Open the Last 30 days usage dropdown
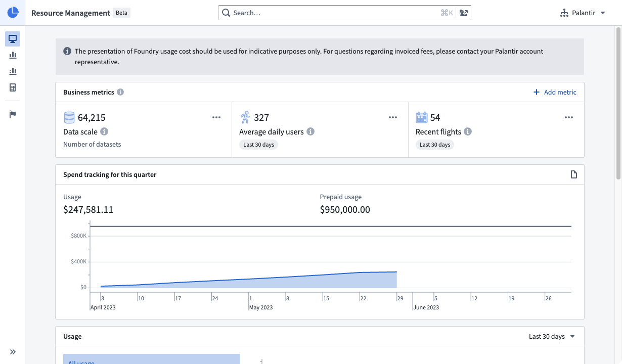 click(552, 336)
